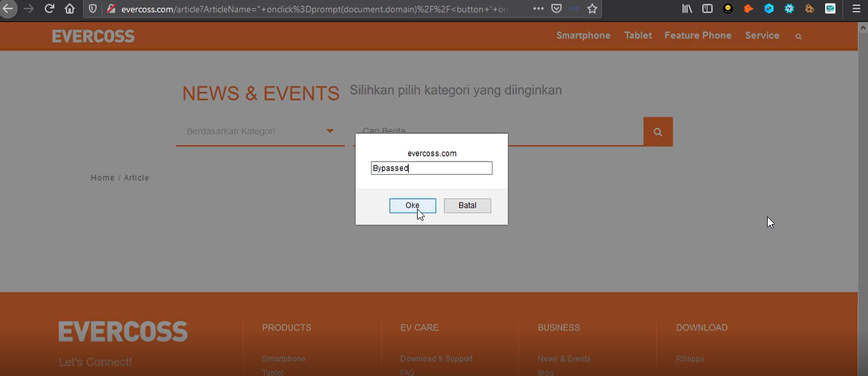Open the Firefox hamburger menu
This screenshot has height=376, width=868.
pos(856,8)
